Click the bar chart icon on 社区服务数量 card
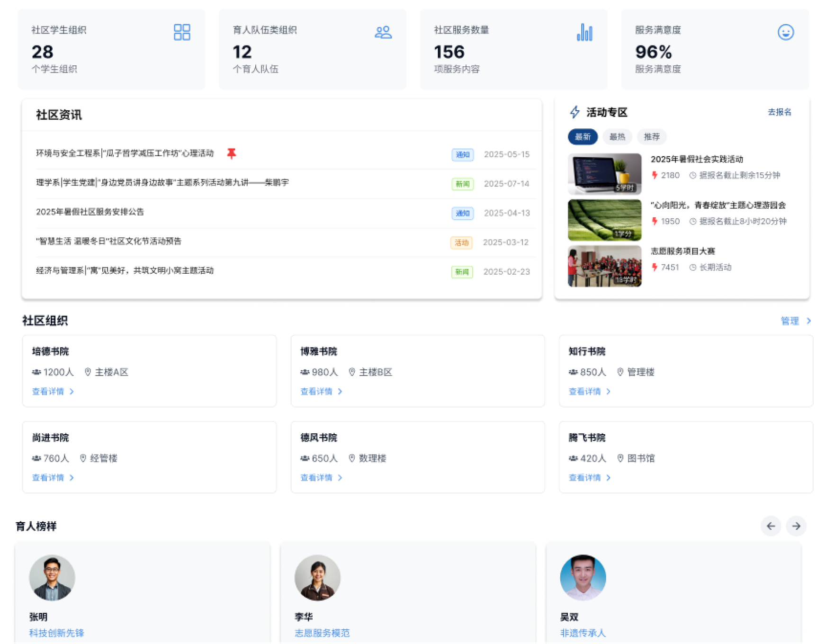Image resolution: width=826 pixels, height=644 pixels. pos(584,32)
